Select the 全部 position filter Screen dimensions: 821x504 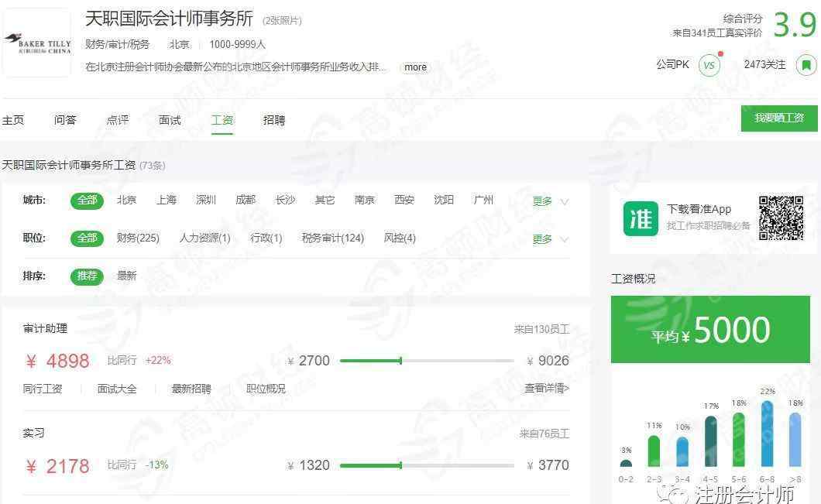point(87,238)
